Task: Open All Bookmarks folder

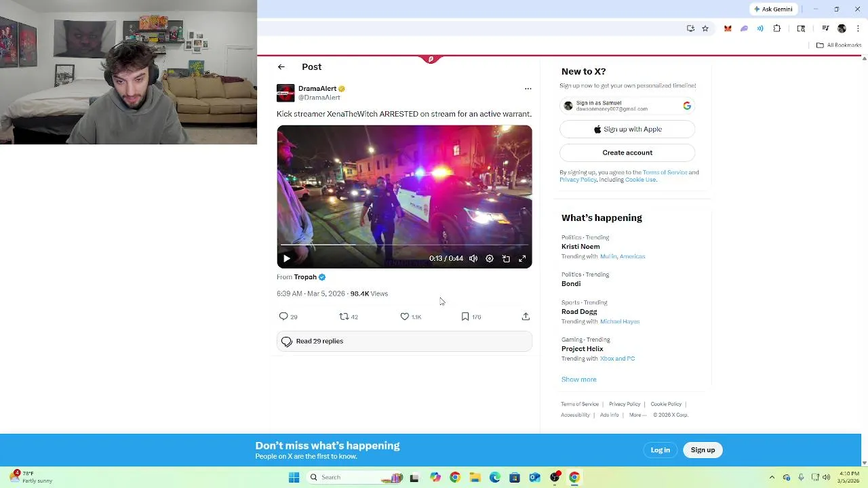Action: (839, 45)
